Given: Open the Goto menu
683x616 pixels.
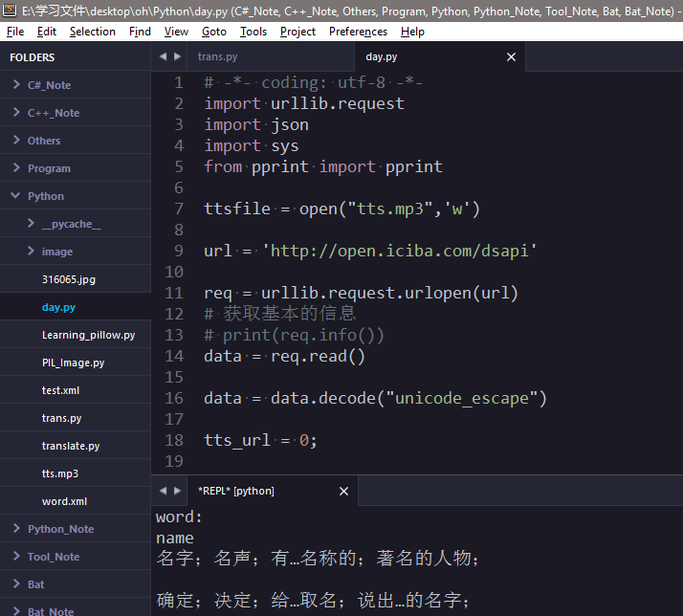Looking at the screenshot, I should (214, 32).
